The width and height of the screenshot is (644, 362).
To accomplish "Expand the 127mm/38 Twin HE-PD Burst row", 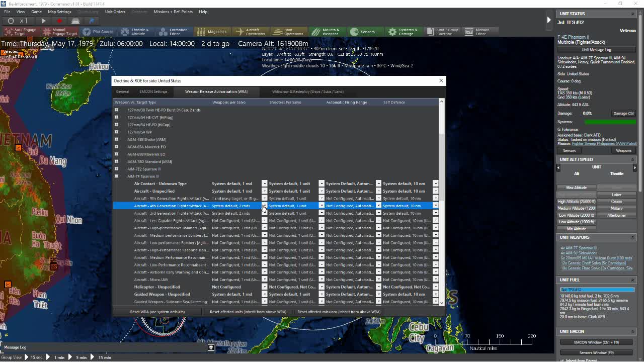I will click(116, 110).
